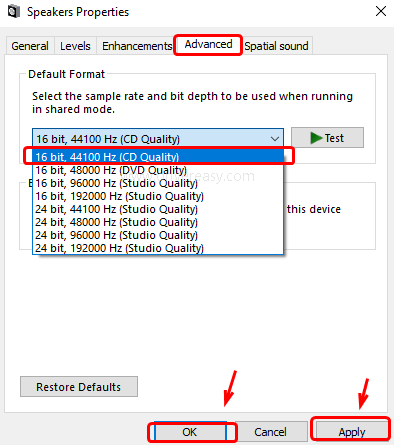Image resolution: width=394 pixels, height=445 pixels.
Task: Expand the sample rate dropdown arrow
Action: click(x=275, y=139)
